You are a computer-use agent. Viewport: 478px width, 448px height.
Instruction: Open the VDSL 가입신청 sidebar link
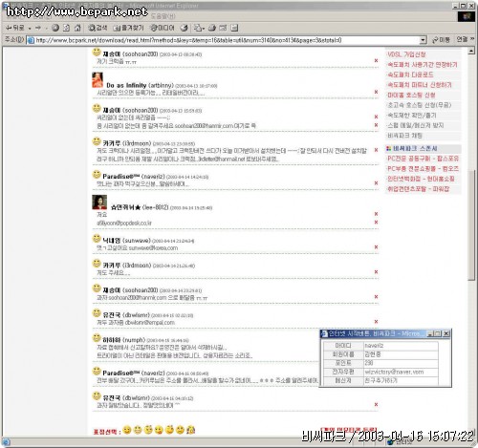point(406,54)
